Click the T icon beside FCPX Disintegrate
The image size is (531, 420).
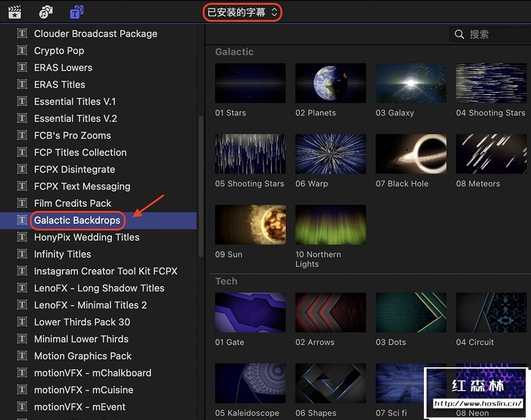point(22,169)
